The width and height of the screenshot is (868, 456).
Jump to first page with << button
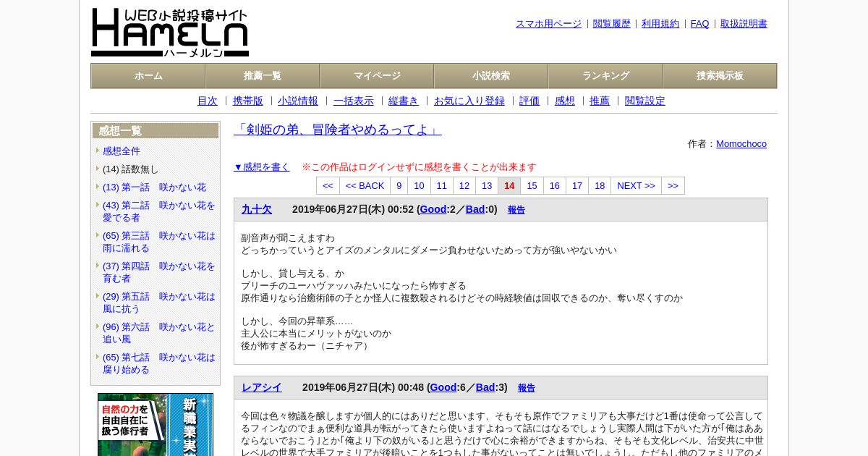pos(328,186)
